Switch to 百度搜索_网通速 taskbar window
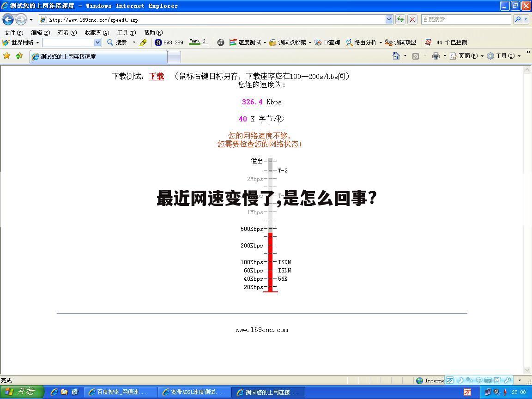The height and width of the screenshot is (399, 532). (x=120, y=392)
